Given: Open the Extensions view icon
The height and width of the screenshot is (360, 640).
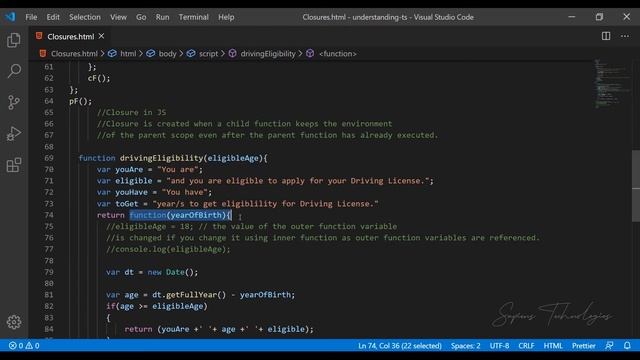Looking at the screenshot, I should pyautogui.click(x=14, y=165).
